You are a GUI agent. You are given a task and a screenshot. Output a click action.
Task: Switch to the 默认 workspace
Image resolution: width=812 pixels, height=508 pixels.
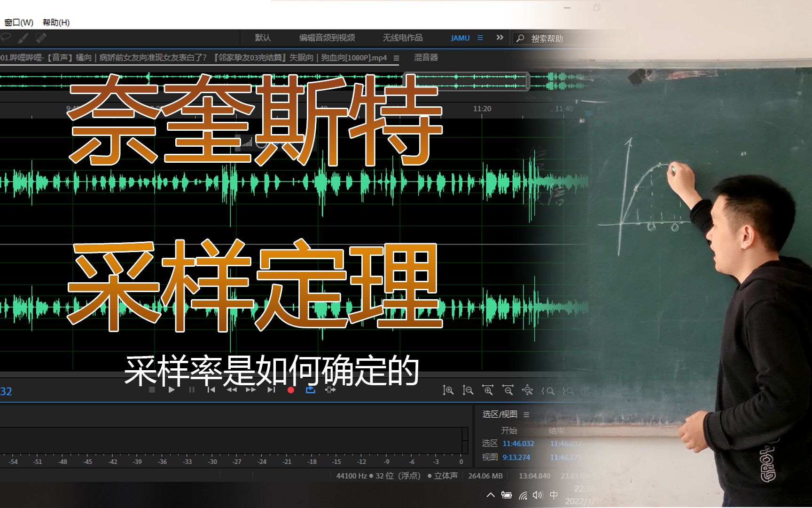pyautogui.click(x=263, y=38)
